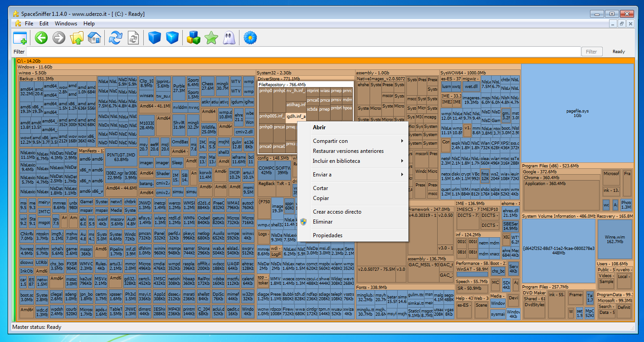
Task: Select the ehres.dll 21.1Mb block
Action: tap(511, 213)
